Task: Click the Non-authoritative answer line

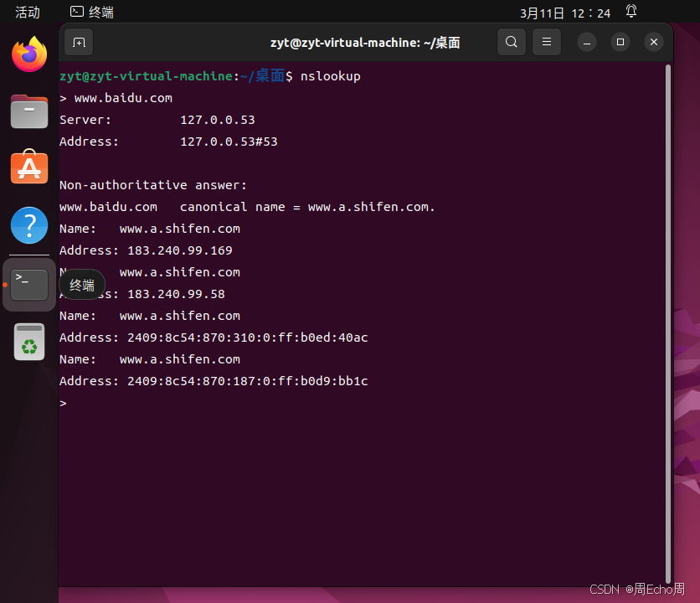Action: [153, 185]
